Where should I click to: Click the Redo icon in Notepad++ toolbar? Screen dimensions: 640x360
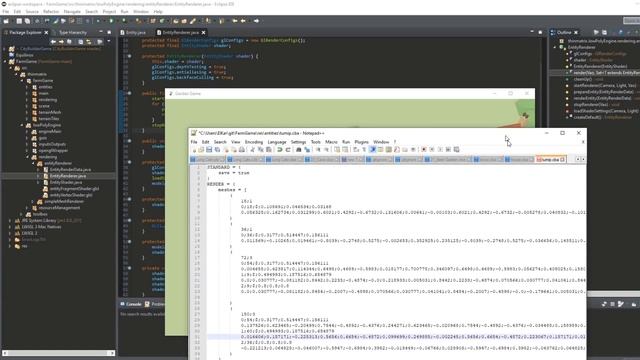288,150
